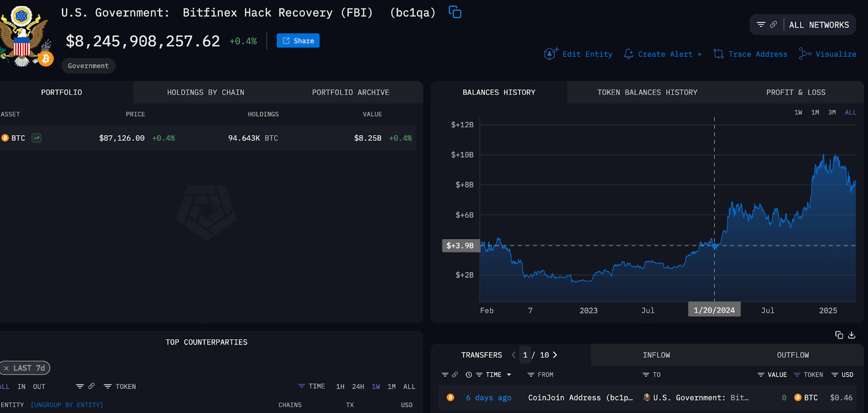The width and height of the screenshot is (868, 413).
Task: Click link icon in counterparties filter
Action: (x=91, y=386)
